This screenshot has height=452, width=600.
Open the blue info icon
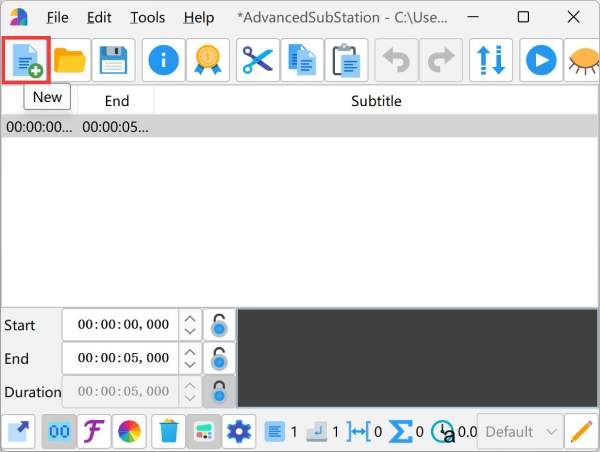(x=163, y=60)
